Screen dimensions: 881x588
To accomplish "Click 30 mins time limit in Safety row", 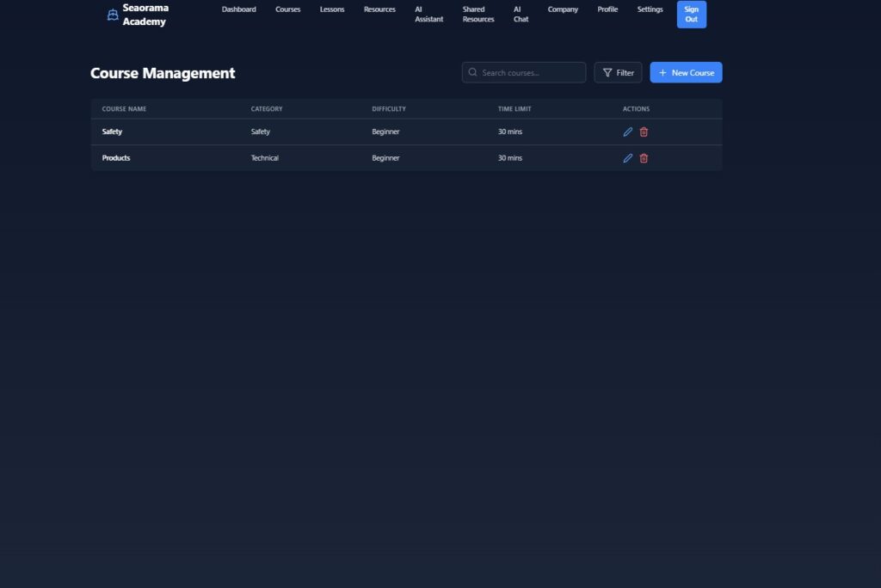I will 509,132.
